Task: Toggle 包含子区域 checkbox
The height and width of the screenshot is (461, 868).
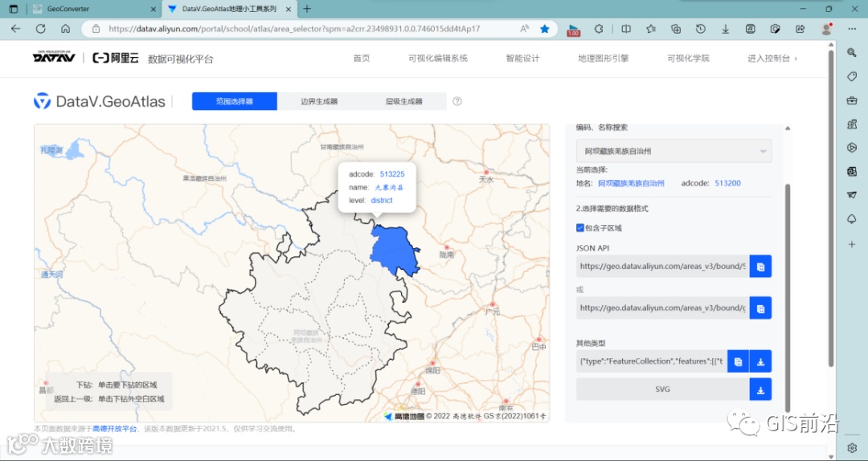Action: tap(580, 227)
